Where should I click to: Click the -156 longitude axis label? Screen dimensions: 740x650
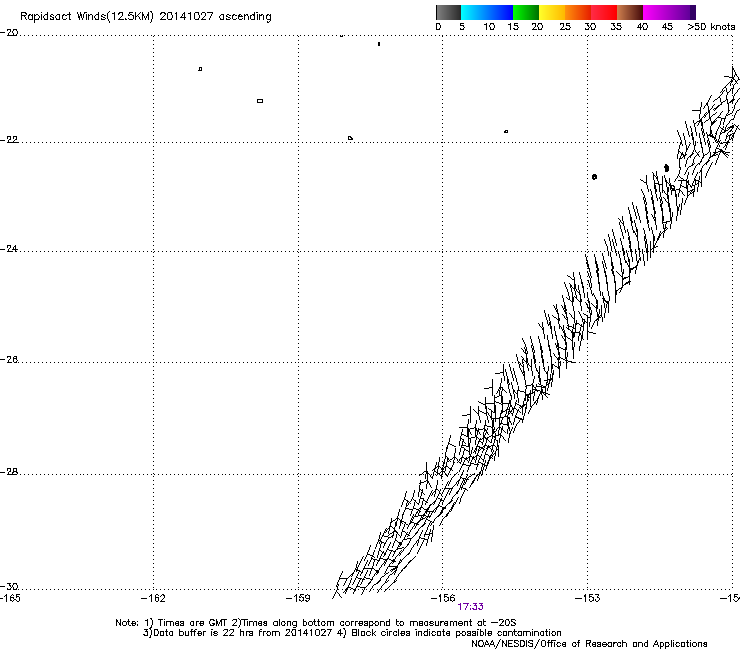pyautogui.click(x=443, y=599)
